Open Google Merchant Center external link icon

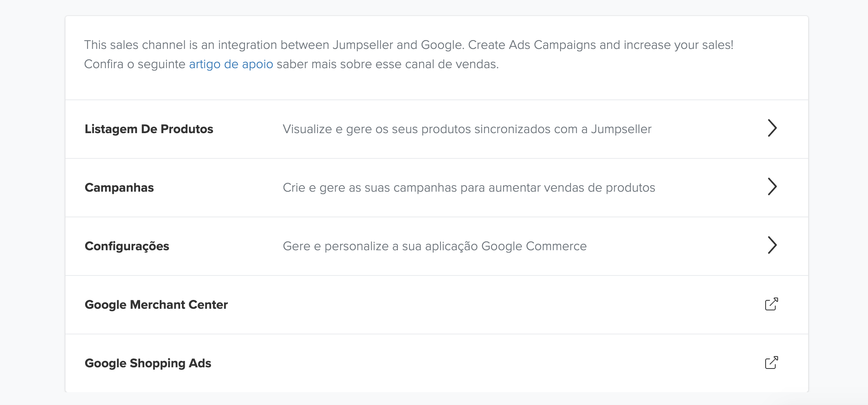pos(771,304)
